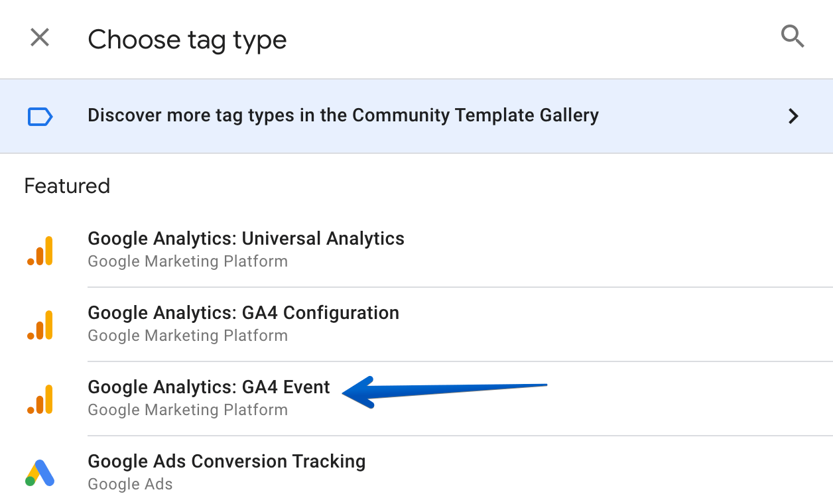The width and height of the screenshot is (833, 504).
Task: Click the Choose tag type heading
Action: click(x=187, y=40)
